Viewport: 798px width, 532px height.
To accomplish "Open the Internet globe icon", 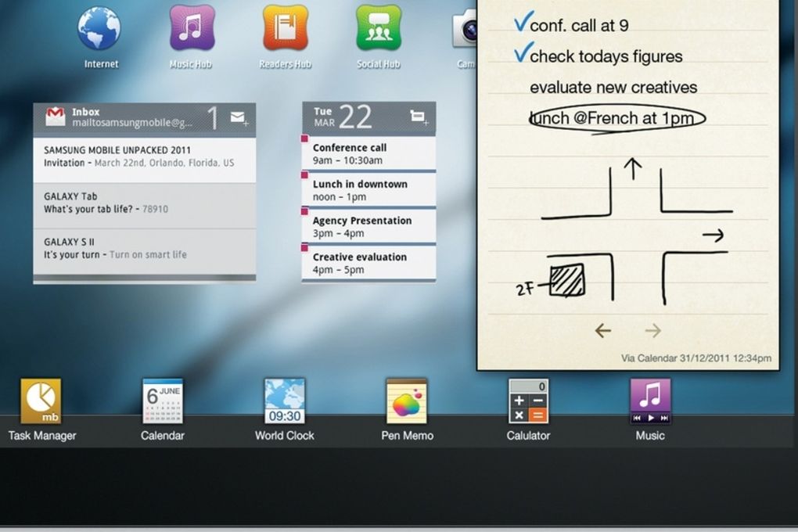I will (x=99, y=28).
